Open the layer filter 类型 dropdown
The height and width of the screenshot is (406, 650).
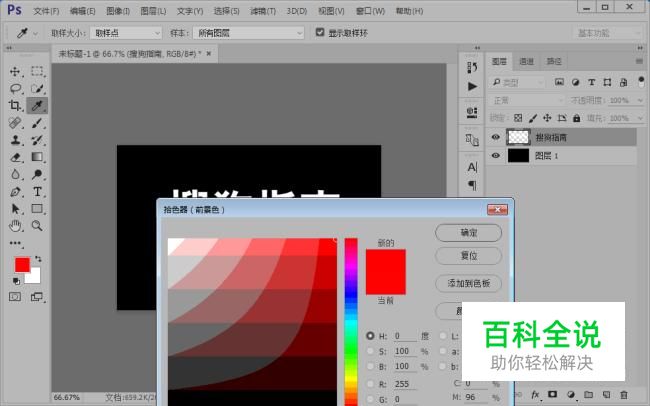517,83
